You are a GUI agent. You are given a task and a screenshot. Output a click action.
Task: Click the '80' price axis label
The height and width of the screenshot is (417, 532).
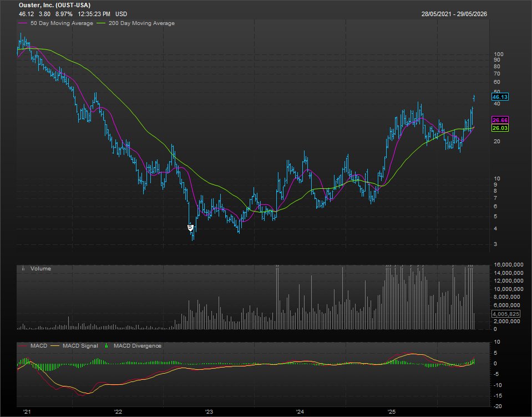pos(497,66)
